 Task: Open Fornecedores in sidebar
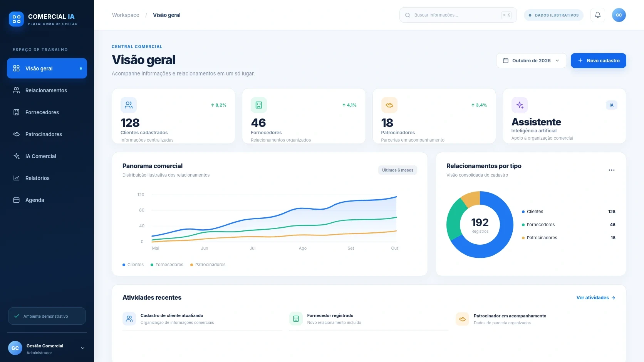pyautogui.click(x=47, y=112)
